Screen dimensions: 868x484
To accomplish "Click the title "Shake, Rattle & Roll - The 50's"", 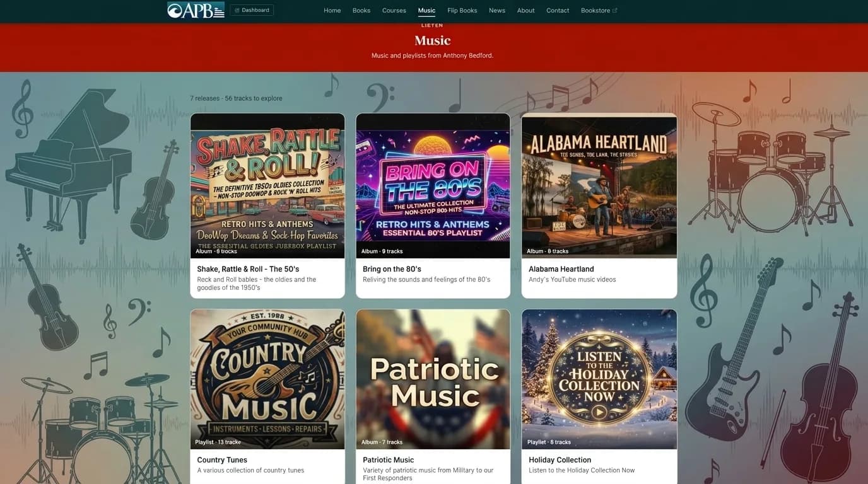I will click(x=248, y=269).
